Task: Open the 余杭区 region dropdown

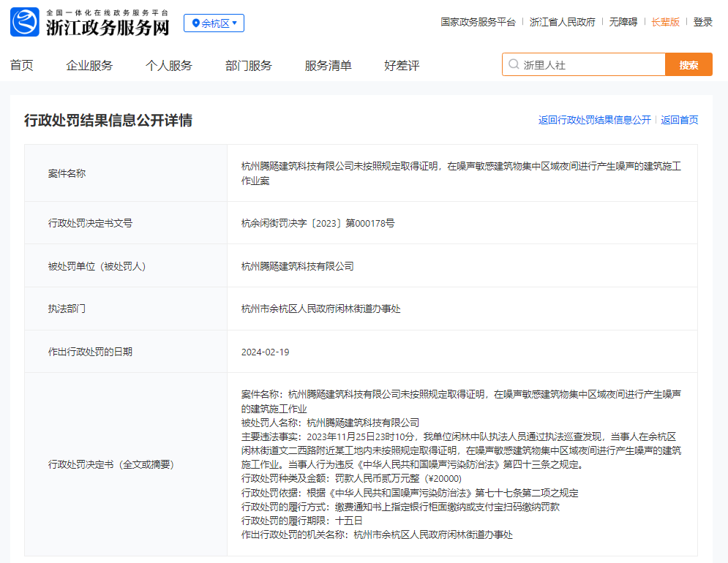Action: (x=214, y=23)
